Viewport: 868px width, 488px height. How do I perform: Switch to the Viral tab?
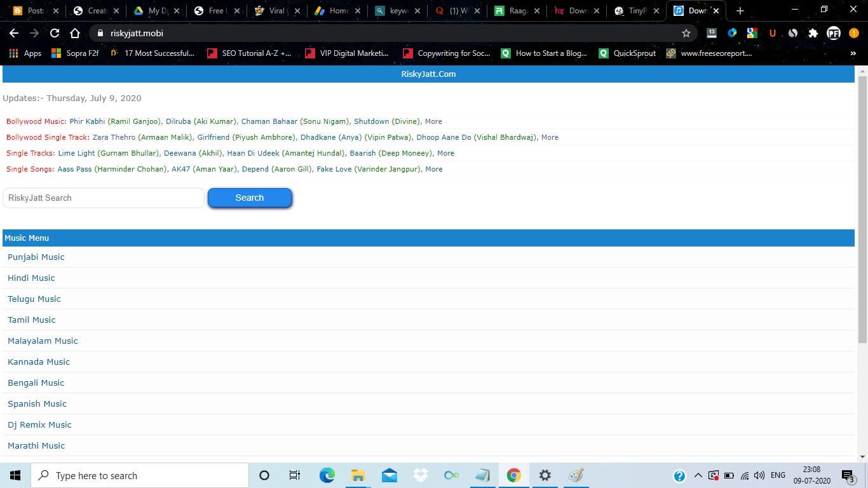(x=276, y=11)
